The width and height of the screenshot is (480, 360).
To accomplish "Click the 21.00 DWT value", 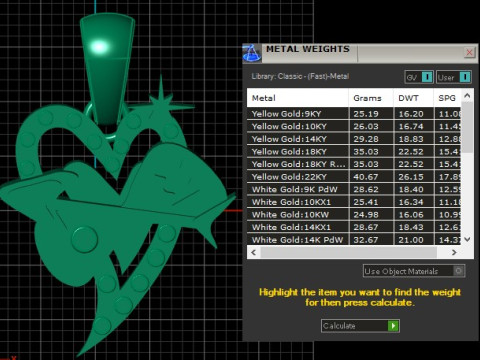I will click(411, 240).
